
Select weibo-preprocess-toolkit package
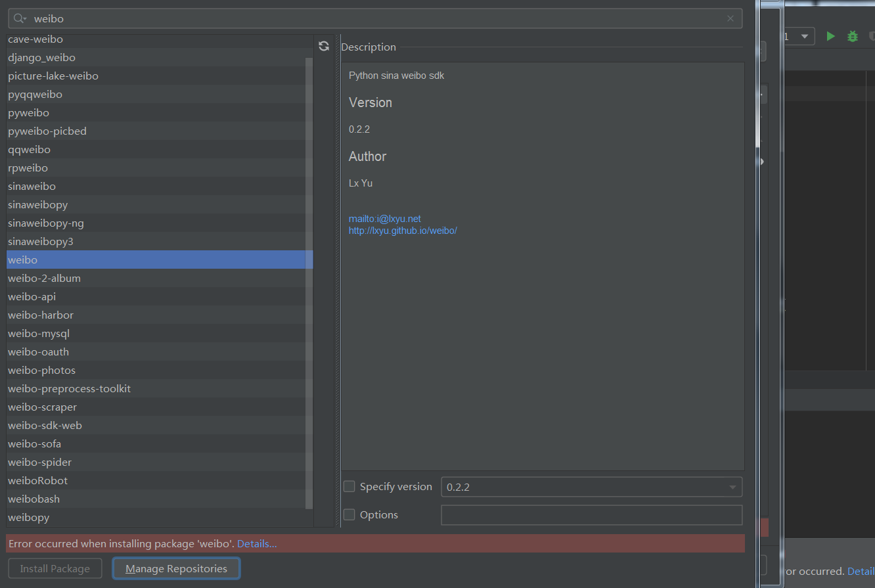point(160,388)
